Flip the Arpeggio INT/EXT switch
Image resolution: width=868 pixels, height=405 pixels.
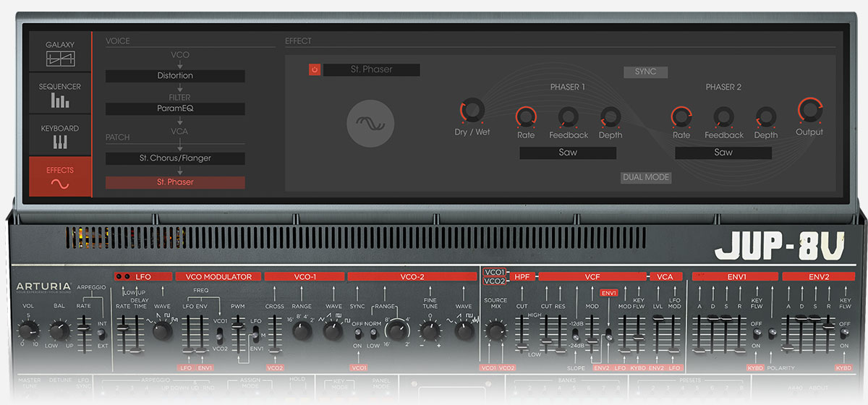(x=102, y=334)
